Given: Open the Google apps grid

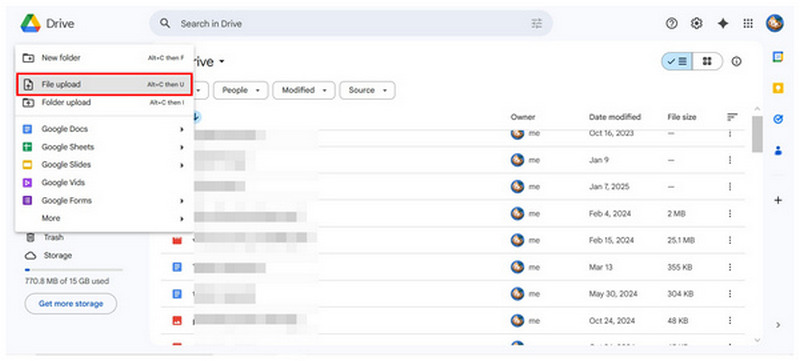Looking at the screenshot, I should [x=748, y=23].
